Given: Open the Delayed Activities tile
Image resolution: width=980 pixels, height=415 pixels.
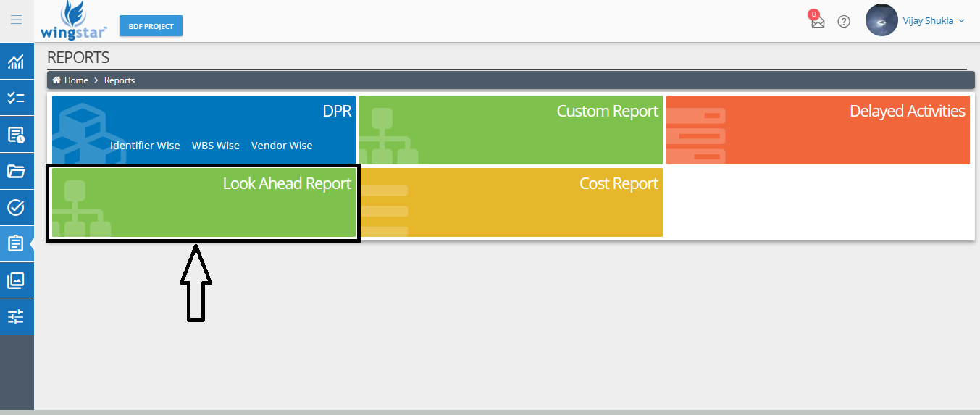Looking at the screenshot, I should pyautogui.click(x=818, y=130).
